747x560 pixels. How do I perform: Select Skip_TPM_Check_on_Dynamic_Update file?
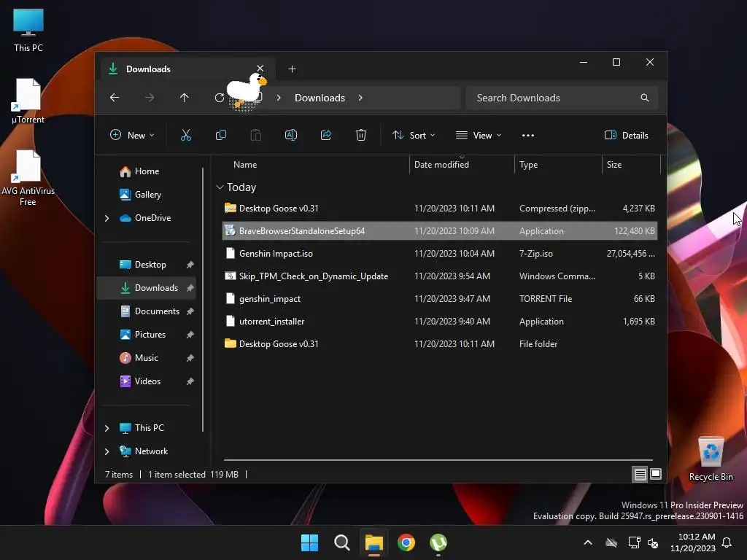point(440,276)
